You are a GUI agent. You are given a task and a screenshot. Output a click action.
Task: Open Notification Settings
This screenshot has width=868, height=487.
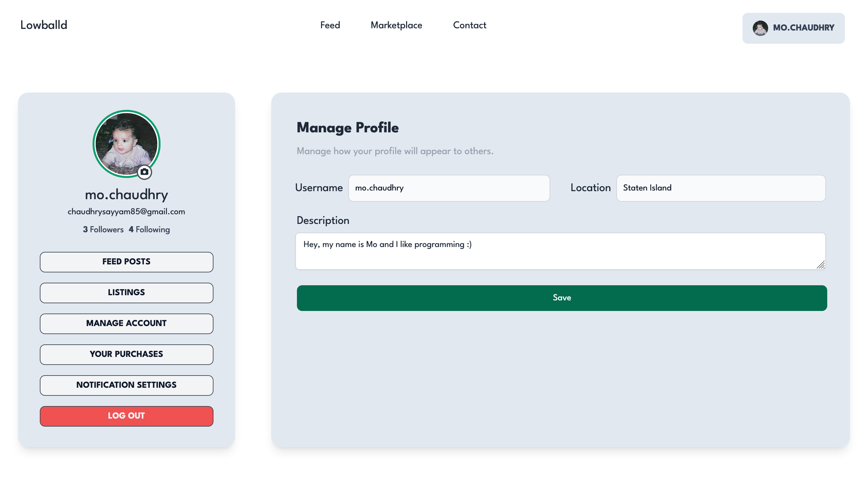coord(126,385)
